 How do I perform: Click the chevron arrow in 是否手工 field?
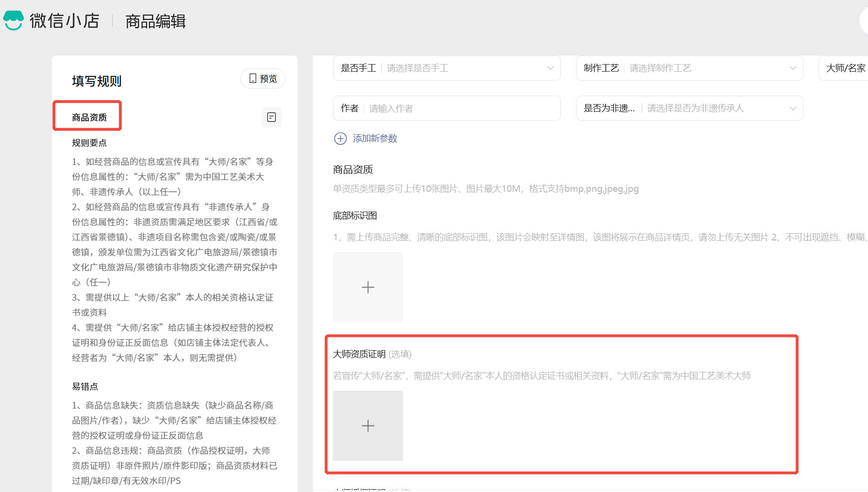(x=550, y=68)
